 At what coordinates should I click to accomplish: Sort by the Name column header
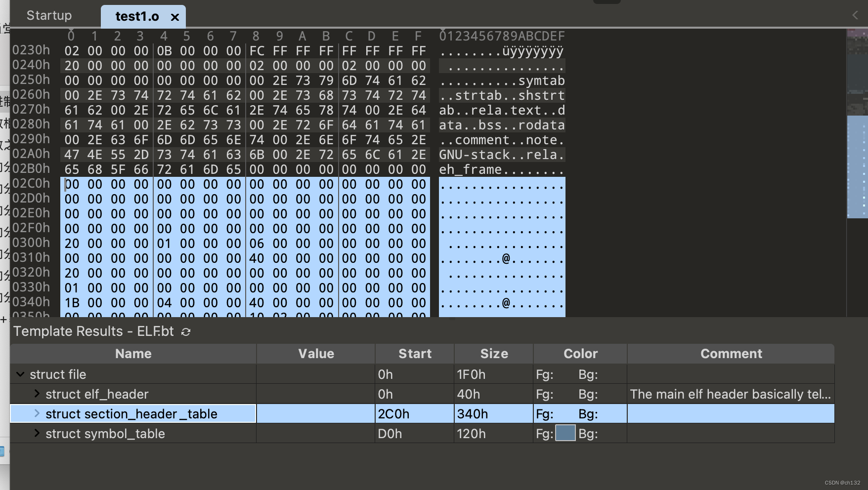[x=133, y=354]
